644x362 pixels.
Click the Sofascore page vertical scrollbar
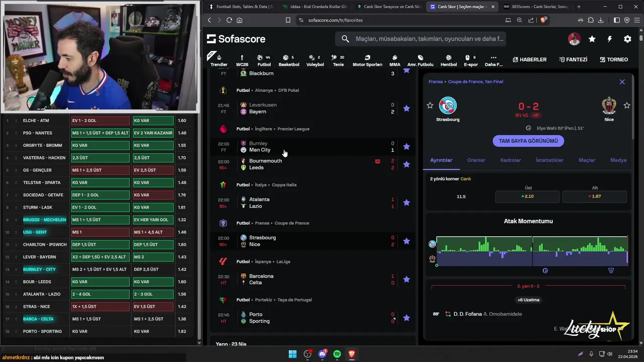(641, 38)
